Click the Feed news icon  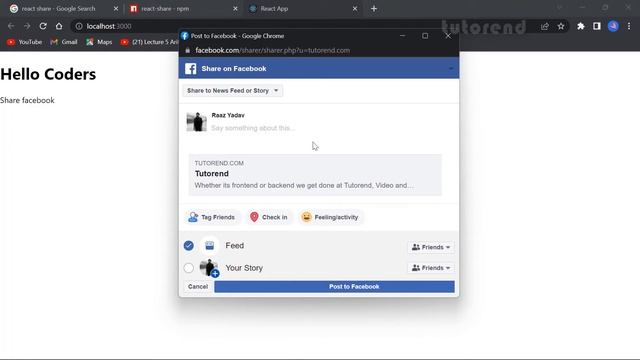coord(210,246)
